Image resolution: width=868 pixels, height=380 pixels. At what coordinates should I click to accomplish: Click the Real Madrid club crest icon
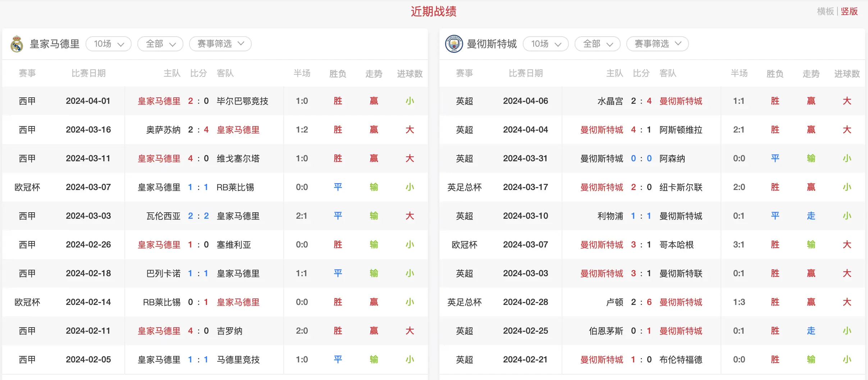pos(17,44)
